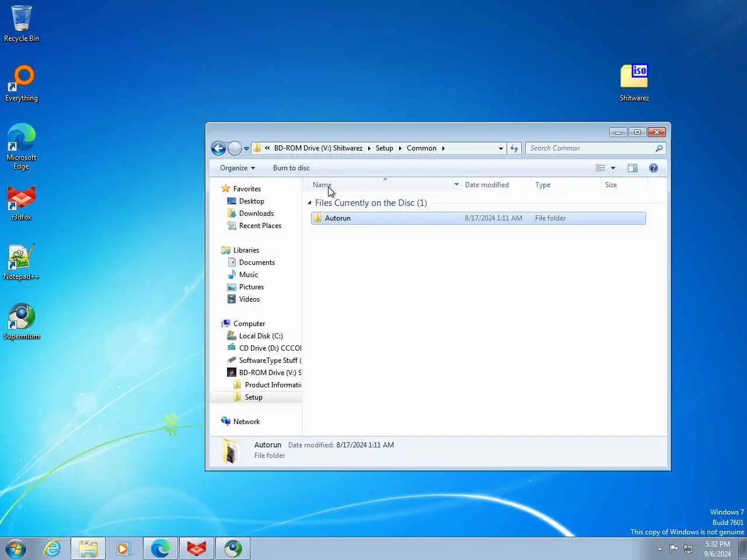
Task: Launch r3dfox from the taskbar
Action: pyautogui.click(x=197, y=548)
